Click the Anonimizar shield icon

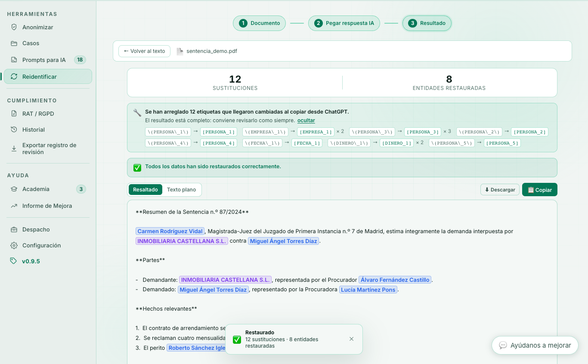tap(14, 27)
